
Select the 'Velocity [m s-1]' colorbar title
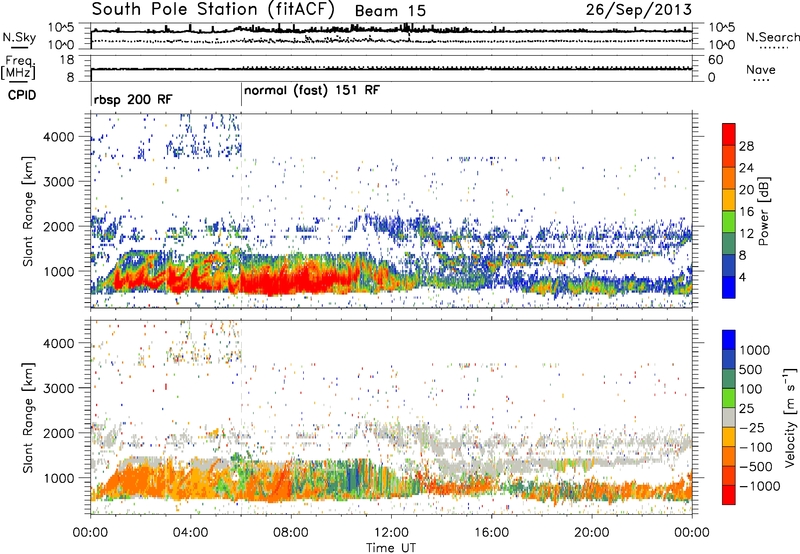pos(790,418)
